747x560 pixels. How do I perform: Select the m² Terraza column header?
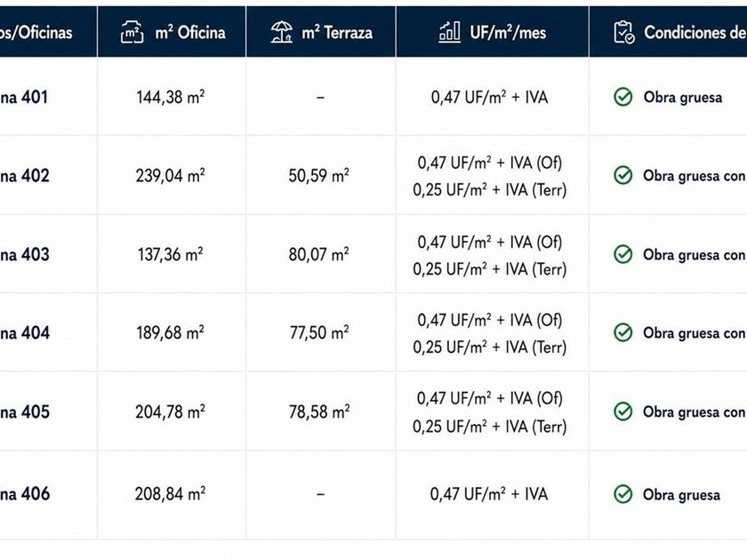pos(321,32)
